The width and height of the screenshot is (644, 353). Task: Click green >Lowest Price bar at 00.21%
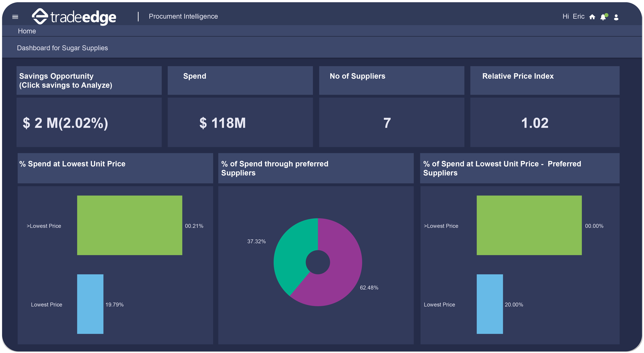(130, 225)
